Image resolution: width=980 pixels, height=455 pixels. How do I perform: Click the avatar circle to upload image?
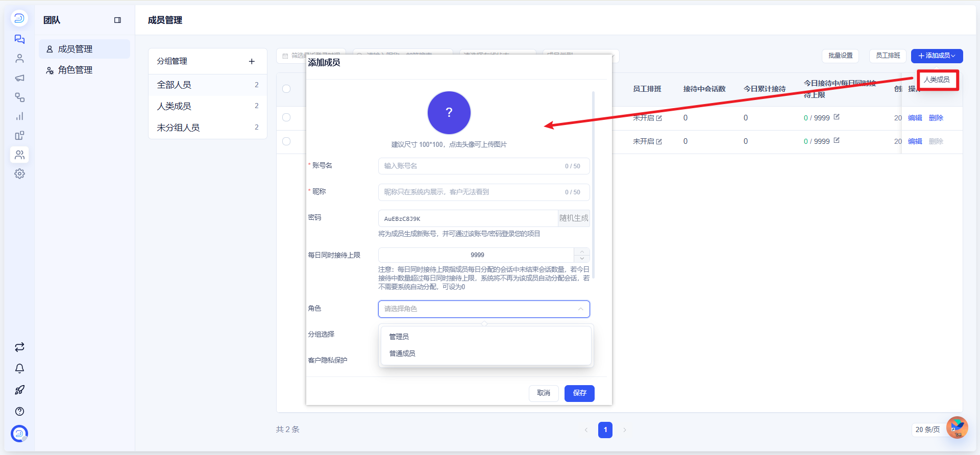click(x=449, y=113)
